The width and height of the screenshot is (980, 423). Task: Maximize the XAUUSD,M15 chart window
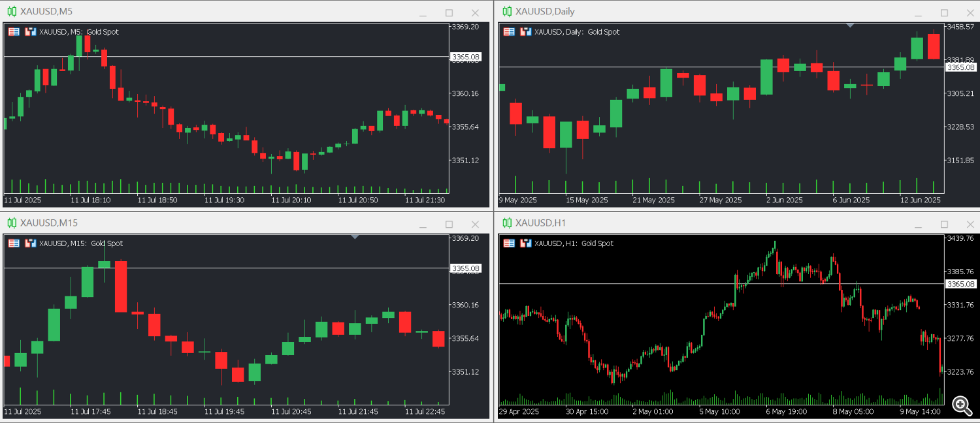[449, 224]
